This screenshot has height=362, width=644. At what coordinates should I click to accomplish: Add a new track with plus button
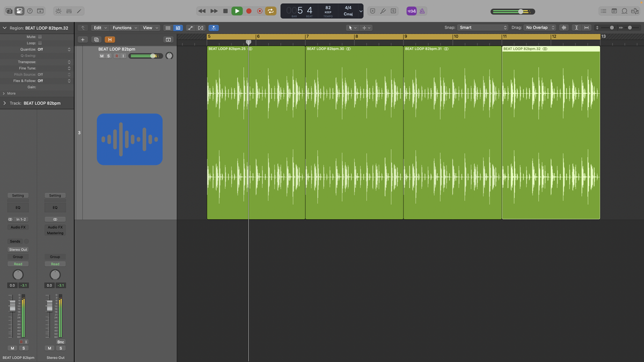click(x=83, y=39)
